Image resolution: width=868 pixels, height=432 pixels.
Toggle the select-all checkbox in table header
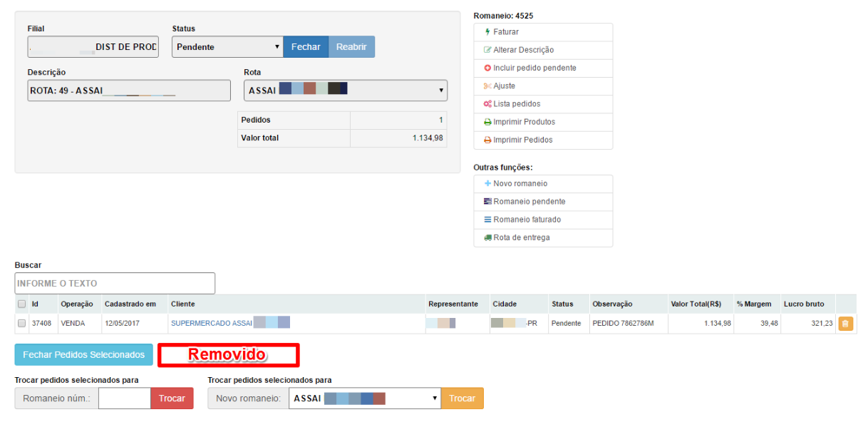pos(22,304)
